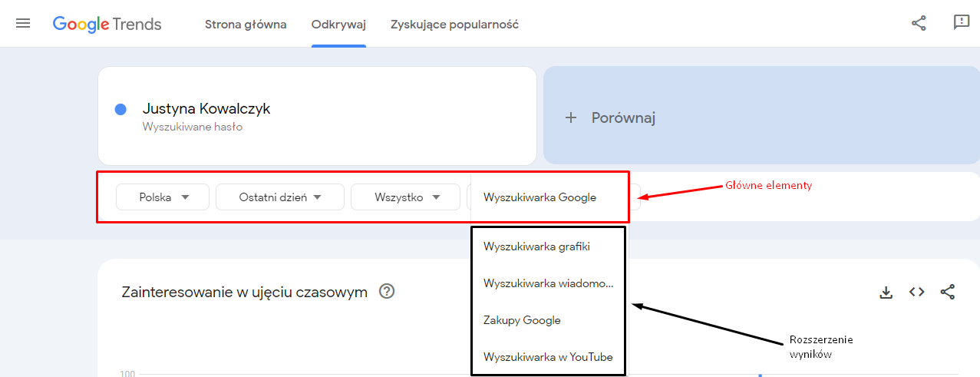Screen dimensions: 980x377
Task: Open the send feedback icon
Action: pyautogui.click(x=962, y=23)
